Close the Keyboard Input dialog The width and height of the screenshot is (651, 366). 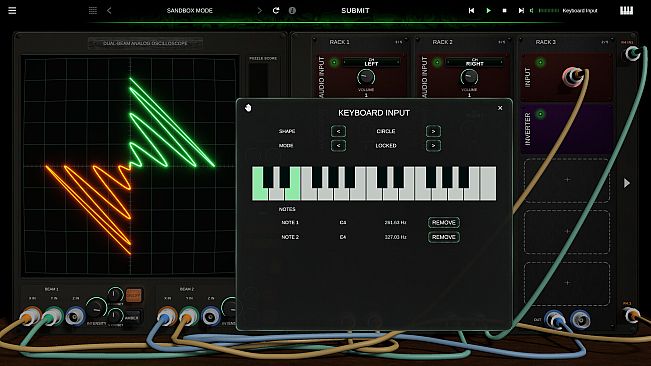tap(500, 108)
